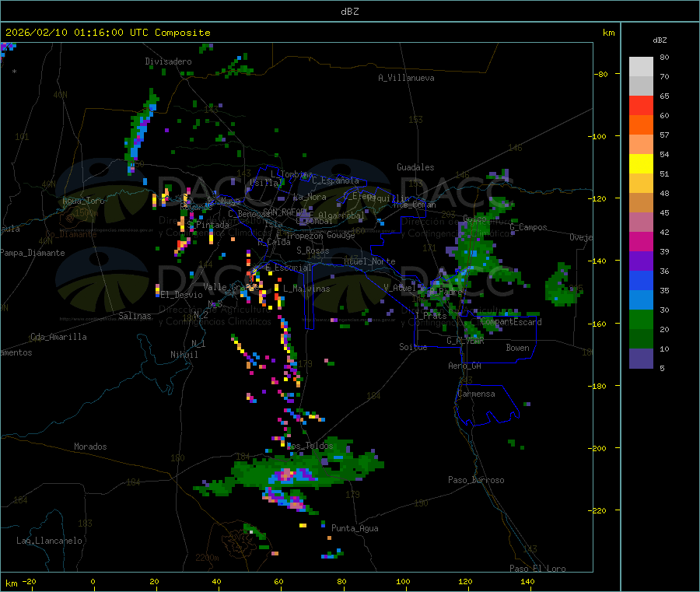Screen dimensions: 700x592
Task: Click the 'Agua_Toro' location label
Action: pos(83,201)
